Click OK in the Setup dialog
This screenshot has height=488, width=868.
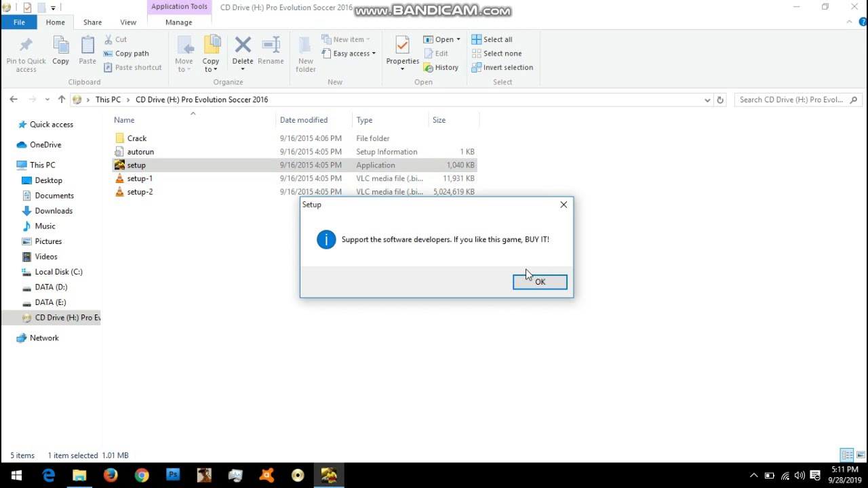540,282
